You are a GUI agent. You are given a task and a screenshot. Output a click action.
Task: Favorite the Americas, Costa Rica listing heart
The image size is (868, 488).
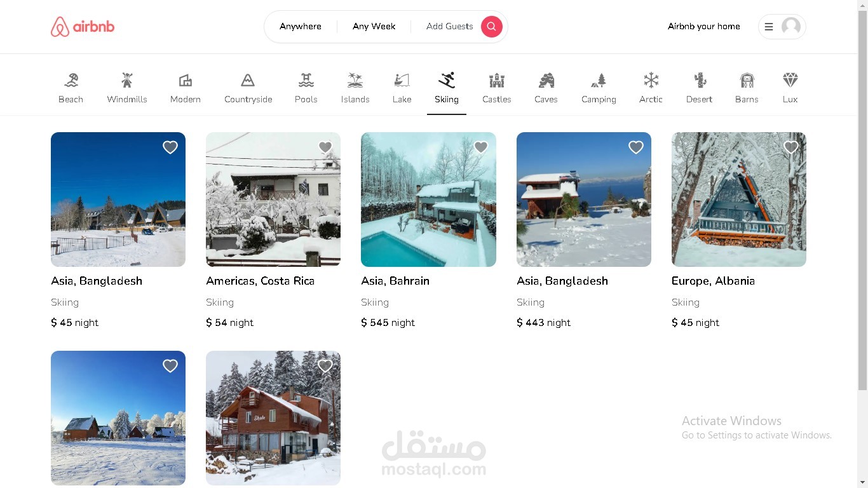[325, 147]
